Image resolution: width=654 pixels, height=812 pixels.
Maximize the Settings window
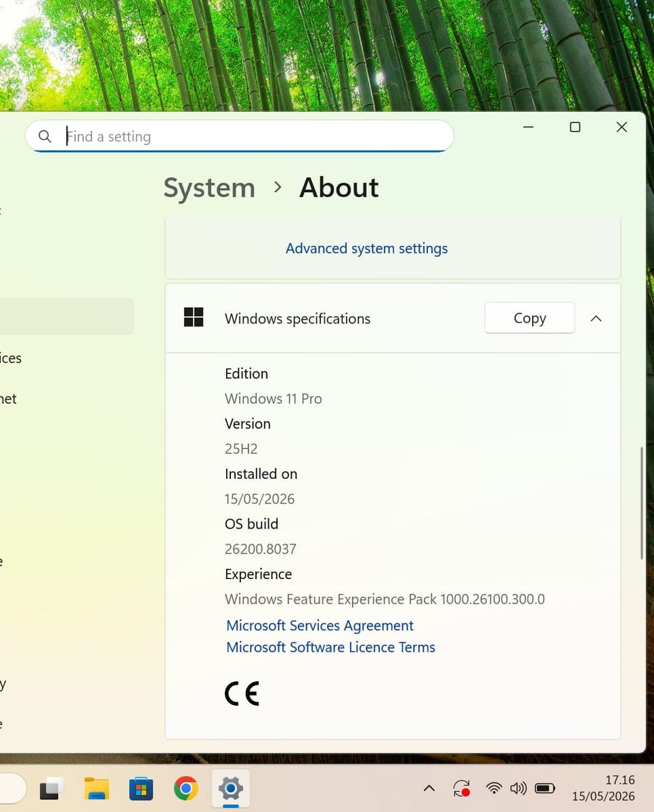tap(575, 127)
